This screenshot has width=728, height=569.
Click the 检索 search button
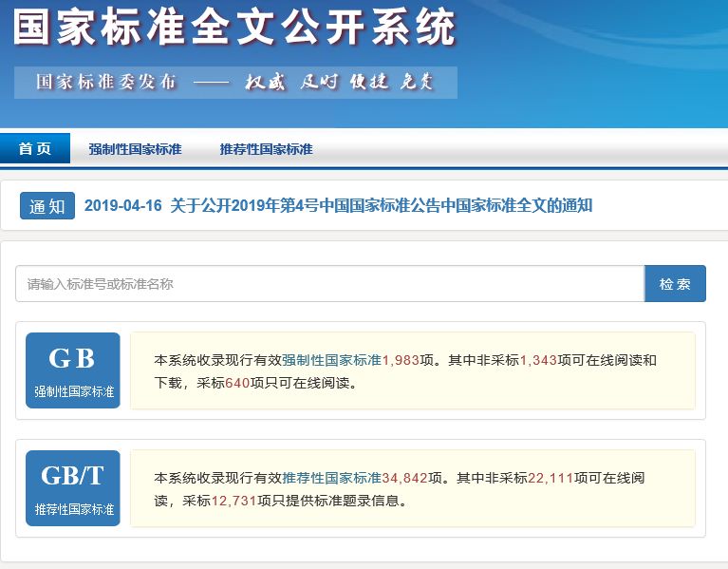(x=675, y=284)
